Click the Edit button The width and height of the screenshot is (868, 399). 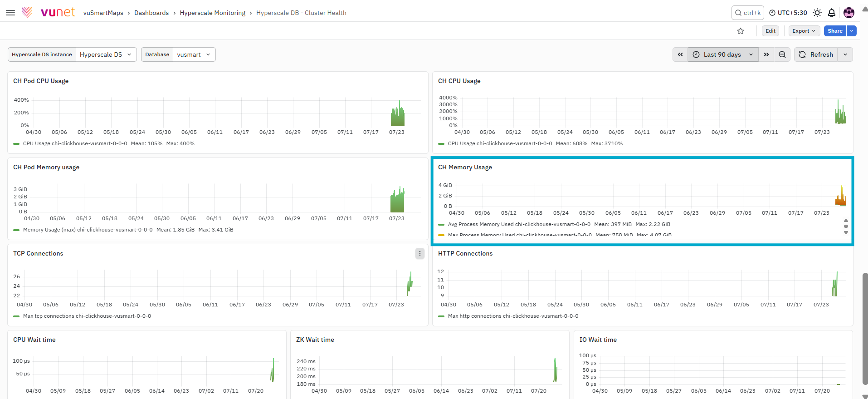click(x=770, y=31)
